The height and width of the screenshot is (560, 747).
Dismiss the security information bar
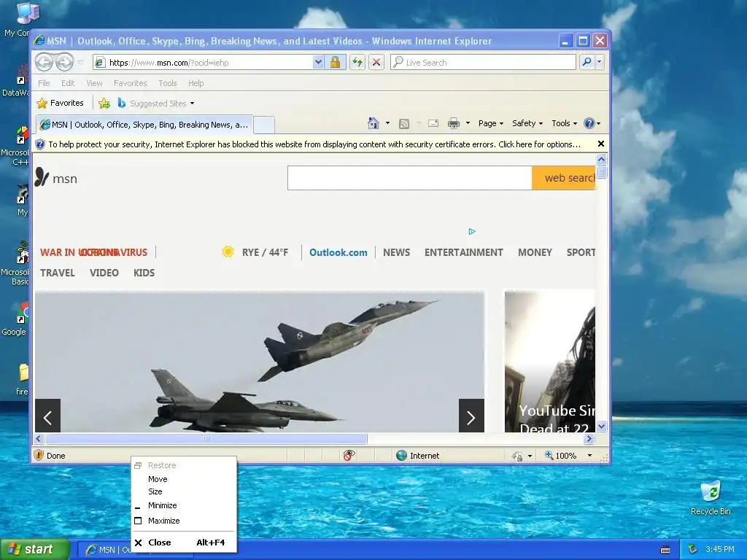point(601,144)
